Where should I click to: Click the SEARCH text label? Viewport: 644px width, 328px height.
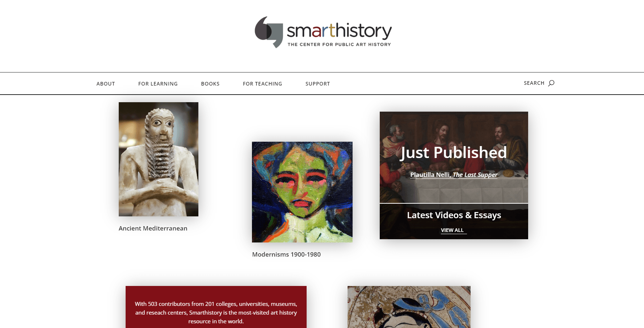click(534, 83)
